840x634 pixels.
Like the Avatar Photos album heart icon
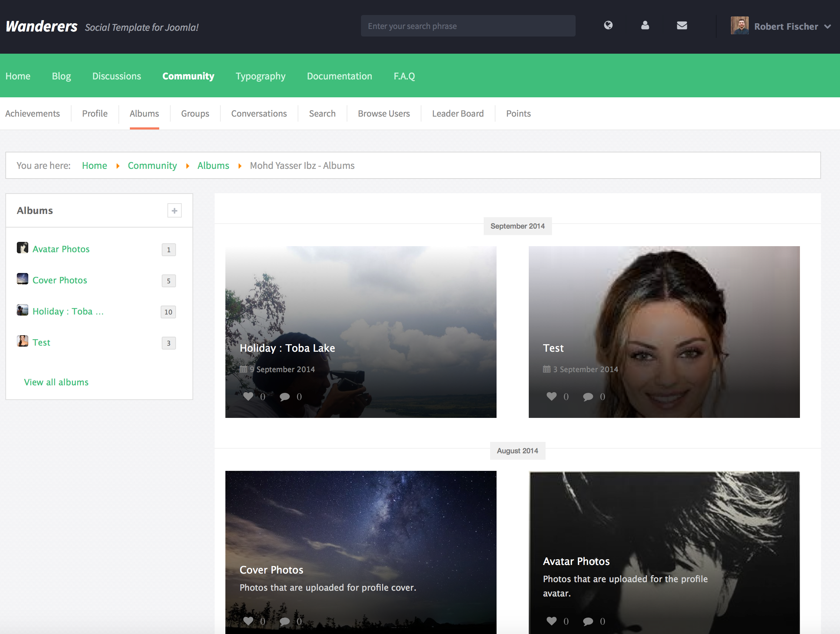pyautogui.click(x=551, y=621)
